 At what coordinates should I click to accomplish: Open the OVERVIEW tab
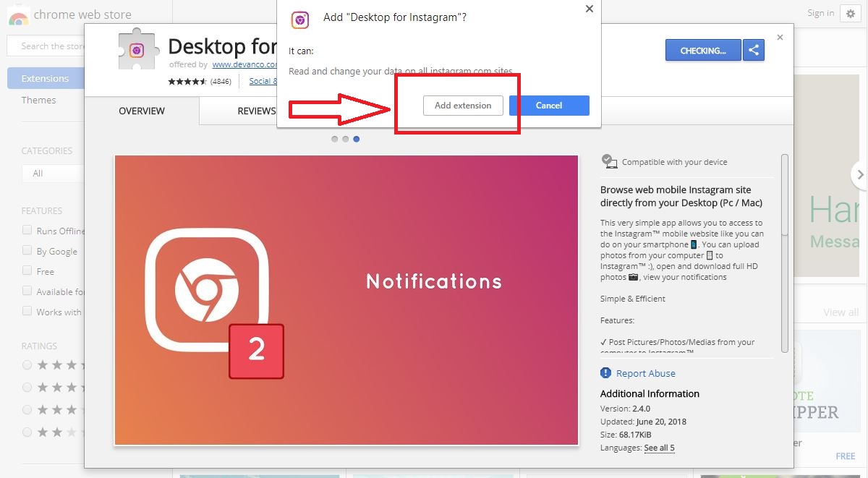(x=142, y=111)
